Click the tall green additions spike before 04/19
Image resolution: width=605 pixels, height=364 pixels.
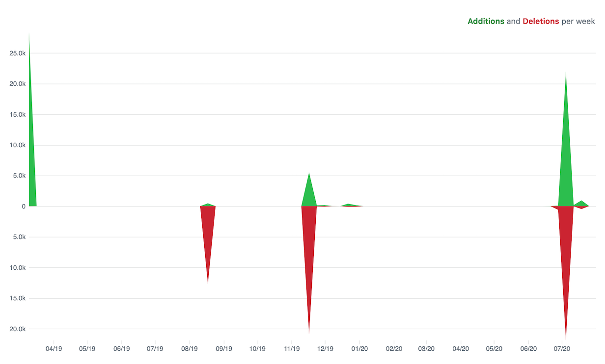pyautogui.click(x=31, y=147)
